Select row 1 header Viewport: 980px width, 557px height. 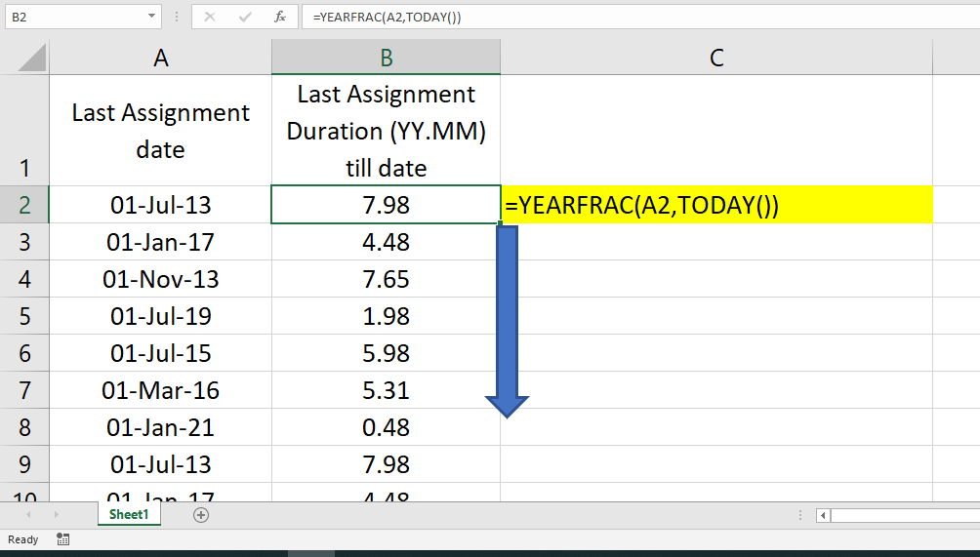click(x=24, y=130)
